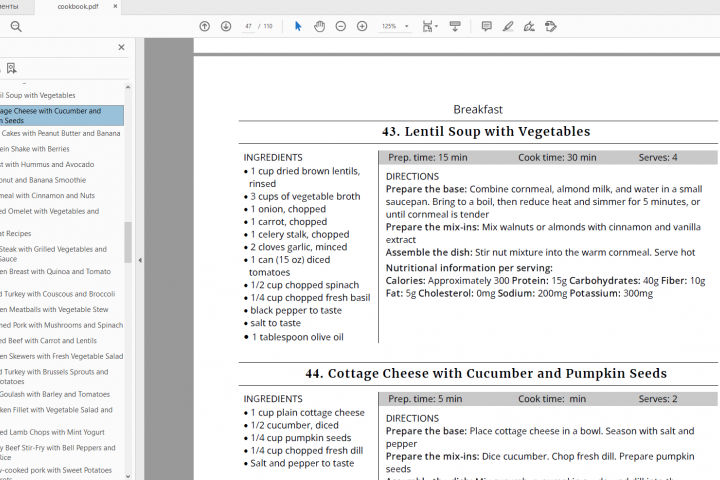The width and height of the screenshot is (720, 480).
Task: Click heading 43. Lentil Soup with Vegetables
Action: tap(486, 132)
